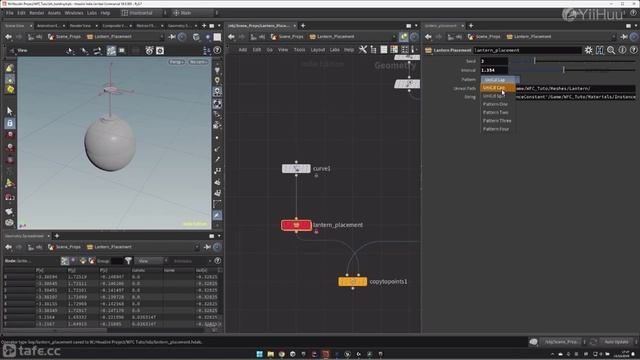Open the scene view pane options arrow
This screenshot has height=360, width=640.
[219, 26]
